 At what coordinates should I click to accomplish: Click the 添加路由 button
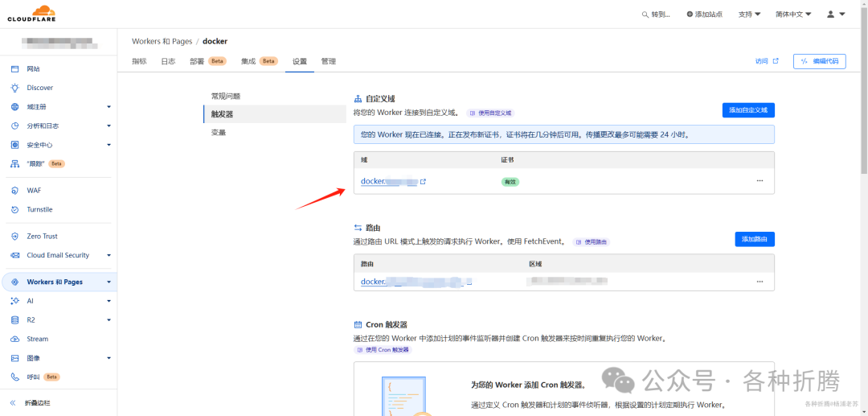[755, 239]
